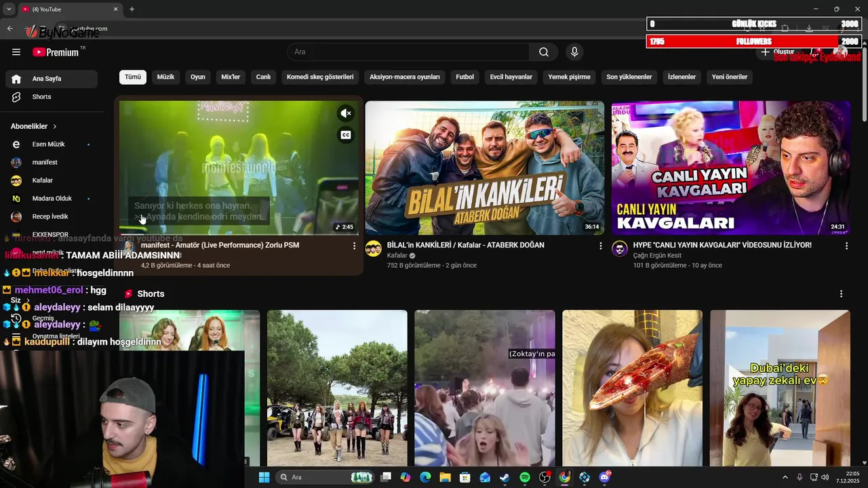Click the YouTube search input field

(408, 52)
